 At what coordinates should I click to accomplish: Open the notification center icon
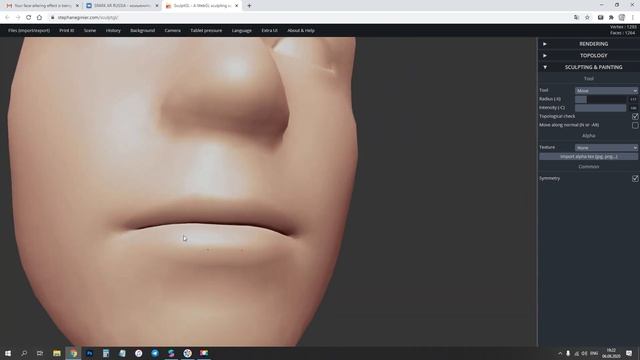[x=629, y=353]
